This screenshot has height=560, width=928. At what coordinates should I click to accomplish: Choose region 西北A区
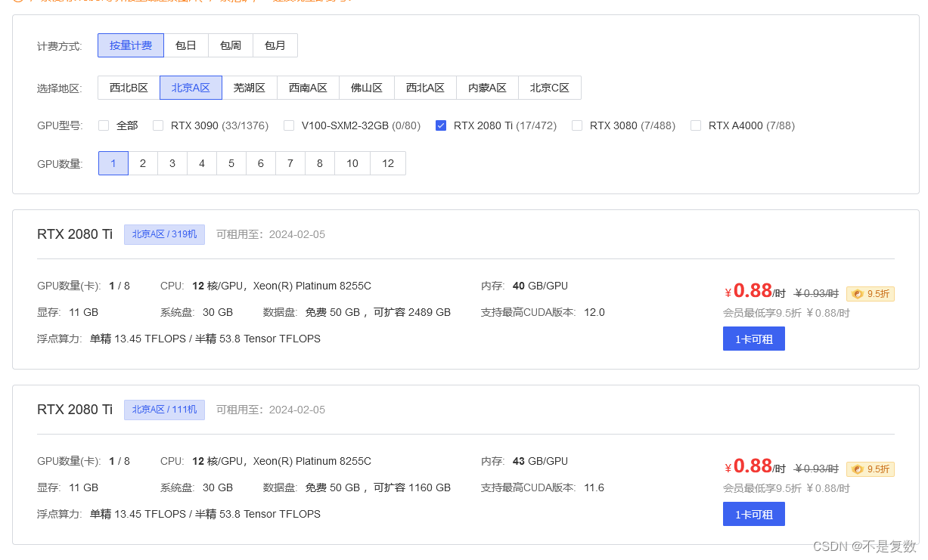pyautogui.click(x=425, y=88)
